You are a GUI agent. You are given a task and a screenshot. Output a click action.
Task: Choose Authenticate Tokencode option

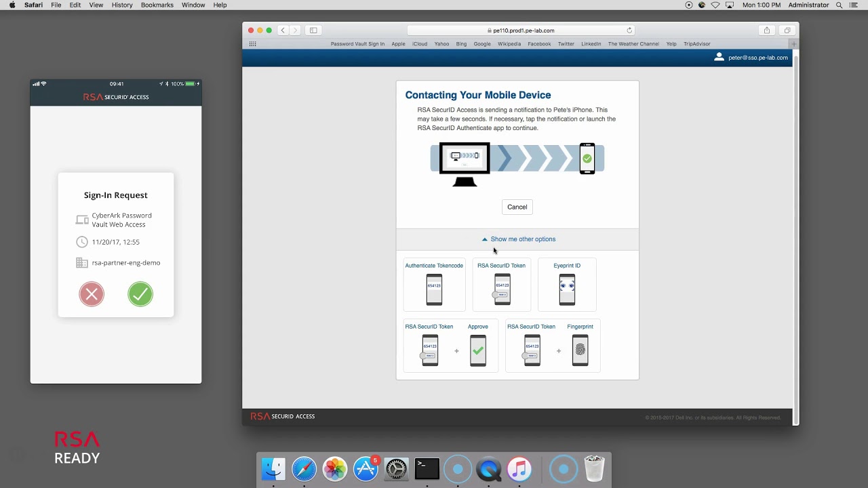[x=434, y=285]
